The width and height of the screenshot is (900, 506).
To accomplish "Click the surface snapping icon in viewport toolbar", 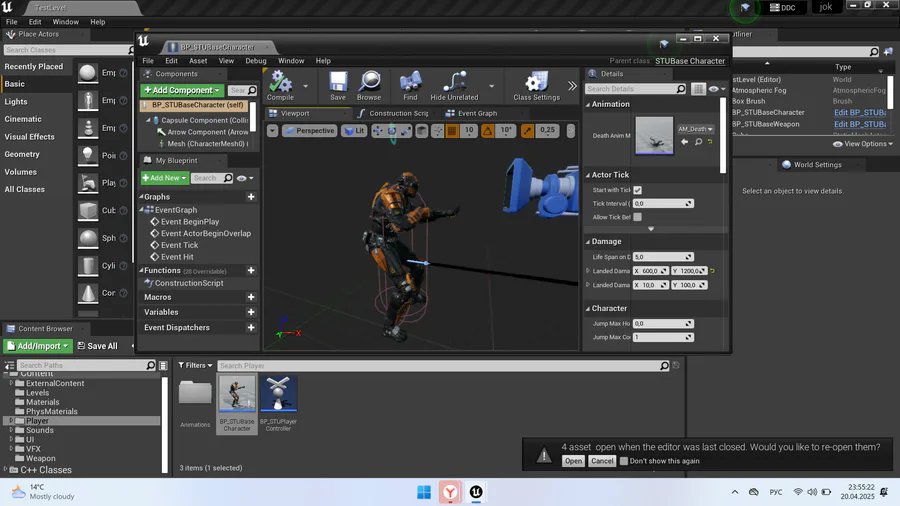I will click(x=437, y=131).
